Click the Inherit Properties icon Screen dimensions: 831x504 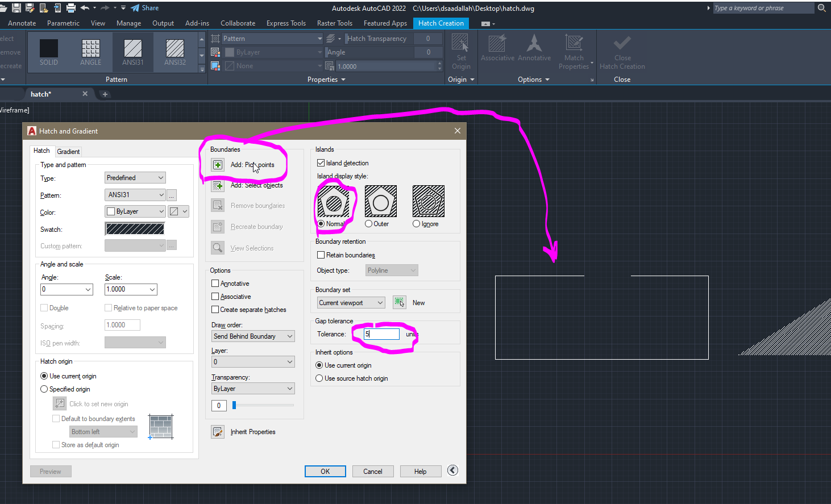[218, 431]
